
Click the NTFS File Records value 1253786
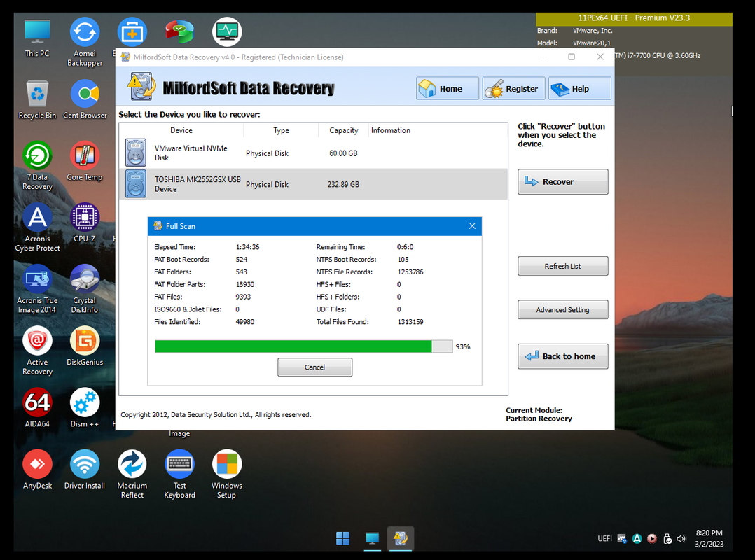(410, 272)
